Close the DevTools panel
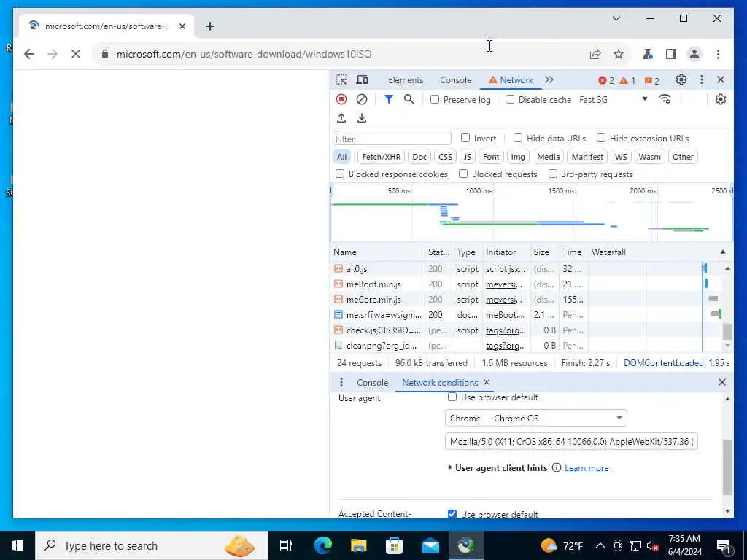Image resolution: width=747 pixels, height=560 pixels. (721, 80)
